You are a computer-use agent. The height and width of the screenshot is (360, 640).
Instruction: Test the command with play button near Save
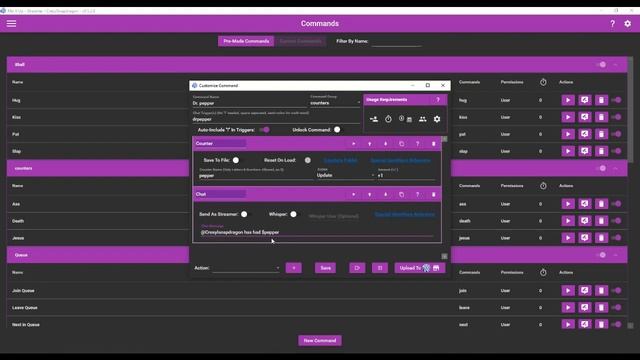coord(357,268)
